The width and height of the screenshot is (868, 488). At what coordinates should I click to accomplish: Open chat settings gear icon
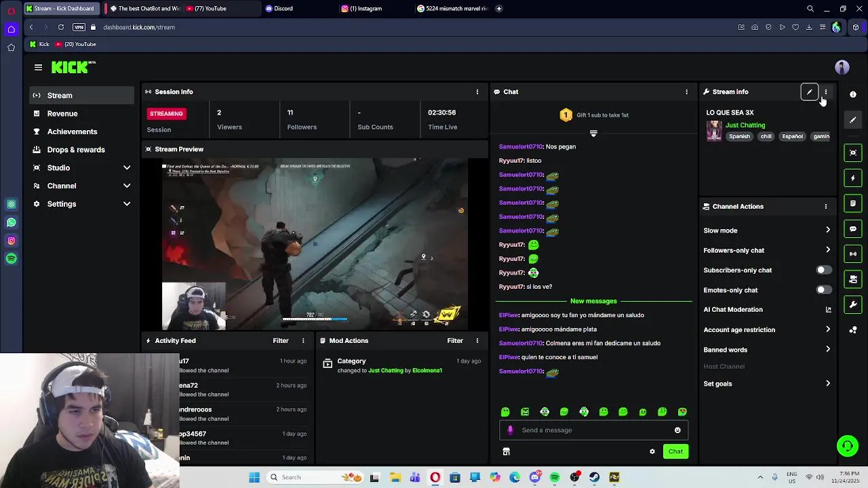pos(652,451)
